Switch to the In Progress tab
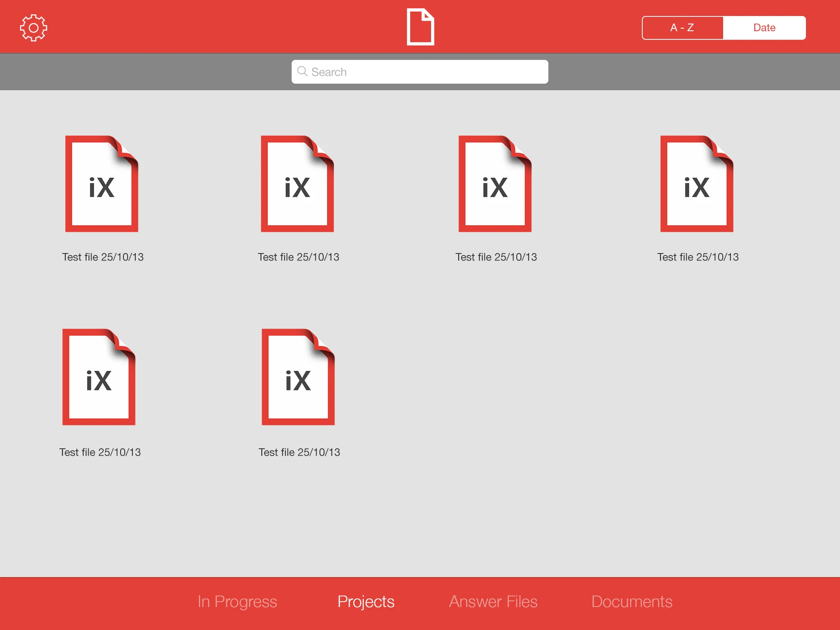 coord(237,601)
